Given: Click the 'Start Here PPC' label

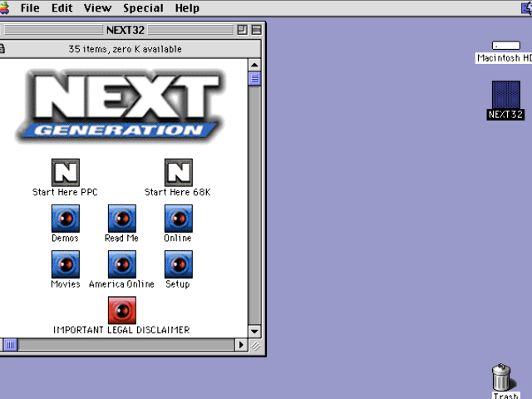Looking at the screenshot, I should coord(65,192).
